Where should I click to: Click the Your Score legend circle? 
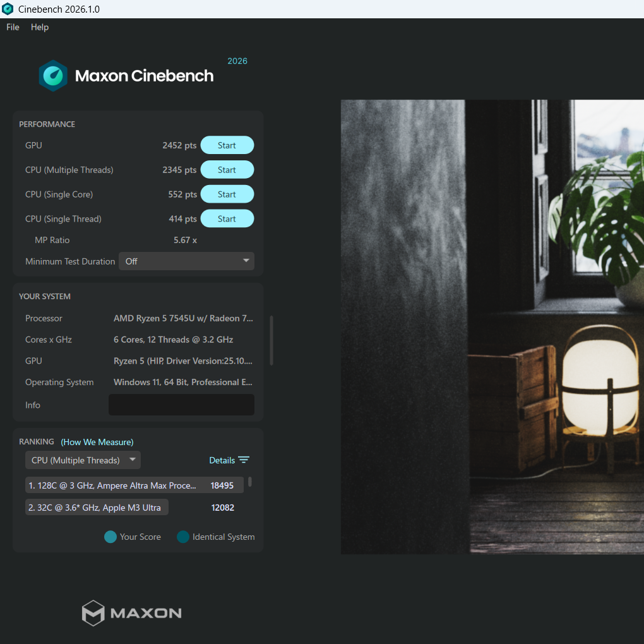[x=110, y=537]
